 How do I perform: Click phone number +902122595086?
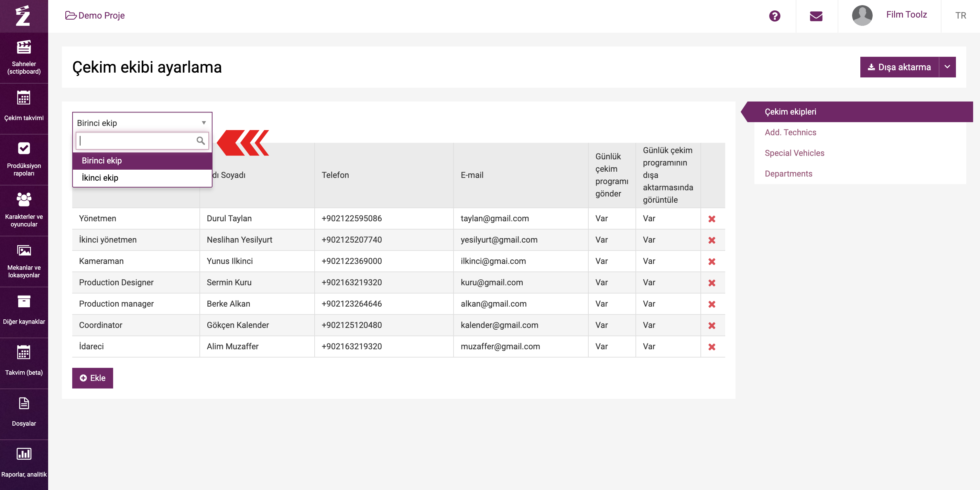coord(351,218)
